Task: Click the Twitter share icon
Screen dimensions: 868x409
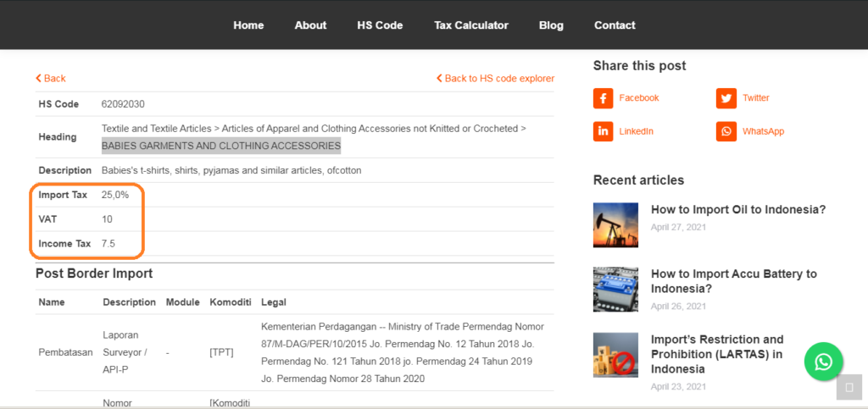Action: 726,98
